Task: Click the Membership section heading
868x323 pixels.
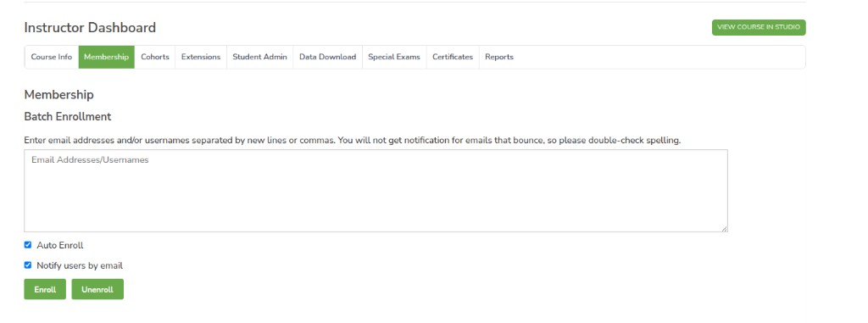Action: [58, 95]
